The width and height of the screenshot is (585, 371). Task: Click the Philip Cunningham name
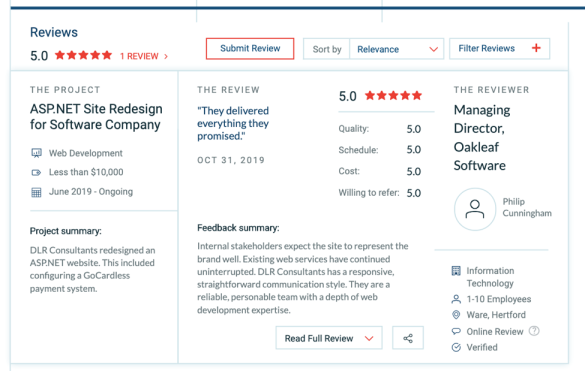pyautogui.click(x=527, y=208)
